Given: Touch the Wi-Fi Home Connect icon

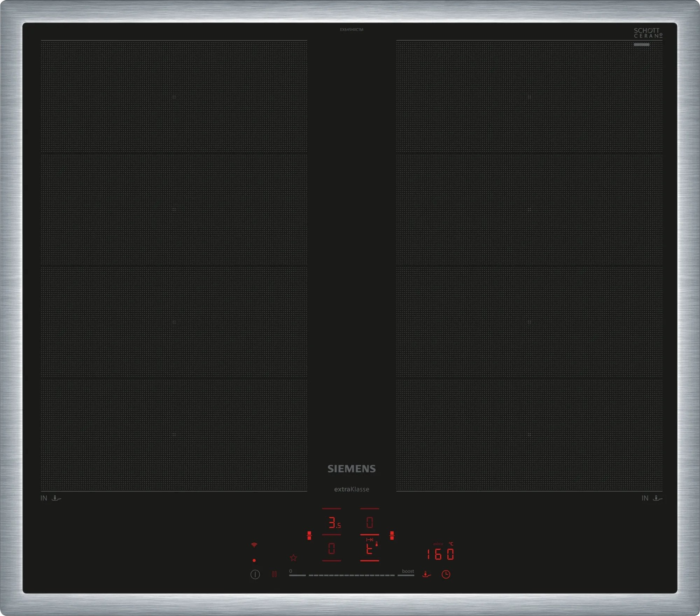Looking at the screenshot, I should [254, 545].
